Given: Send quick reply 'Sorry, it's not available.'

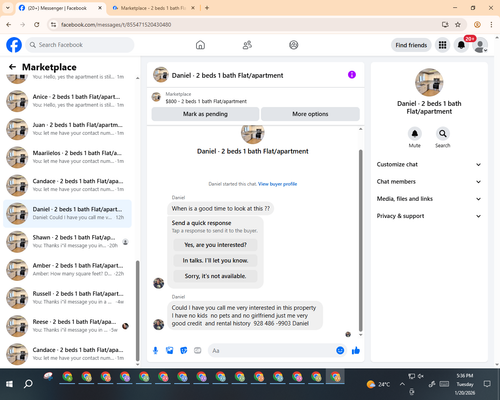Looking at the screenshot, I should (x=215, y=276).
